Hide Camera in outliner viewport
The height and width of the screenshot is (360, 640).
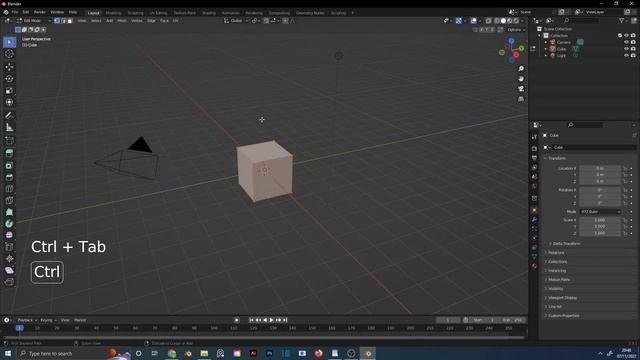click(627, 42)
